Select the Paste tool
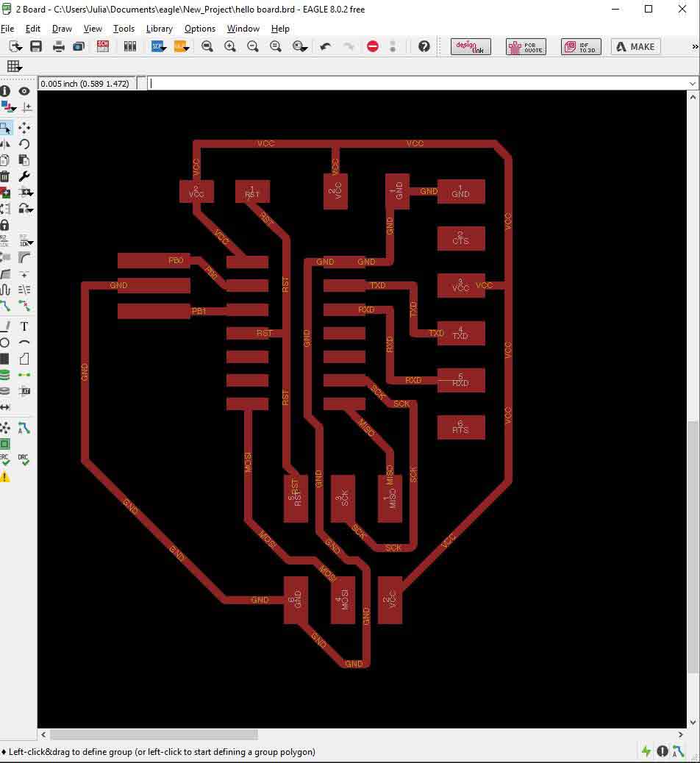Screen dimensions: 700x763 coord(24,160)
